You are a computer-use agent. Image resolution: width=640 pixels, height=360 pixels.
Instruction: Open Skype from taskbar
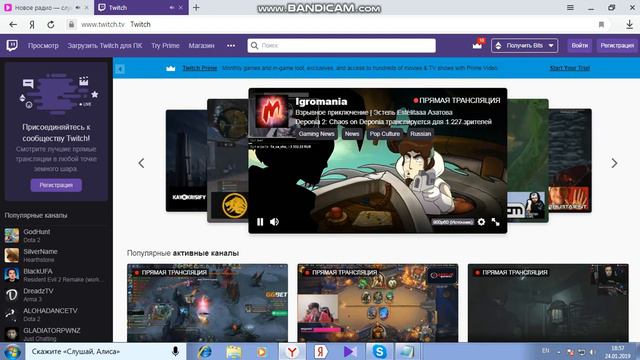coord(379,351)
